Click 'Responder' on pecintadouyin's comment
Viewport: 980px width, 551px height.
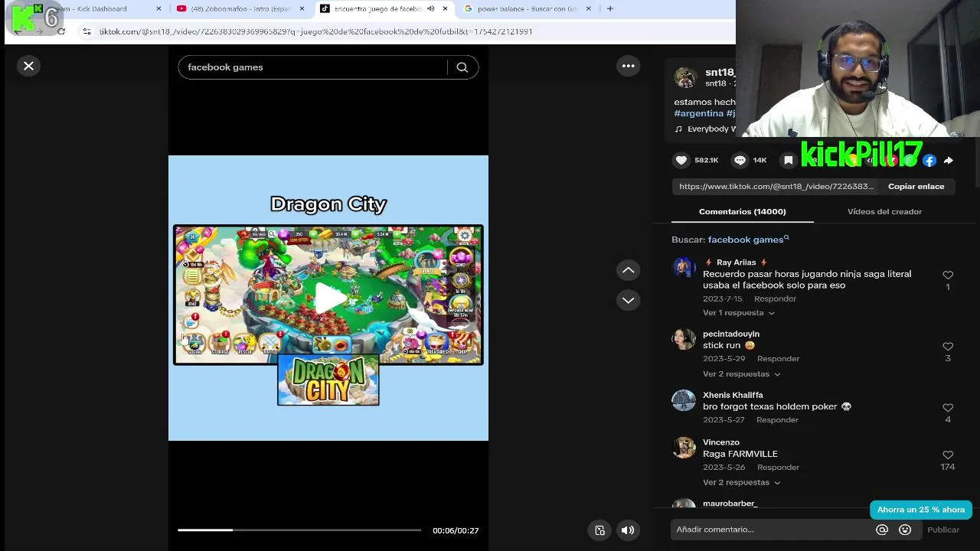778,359
